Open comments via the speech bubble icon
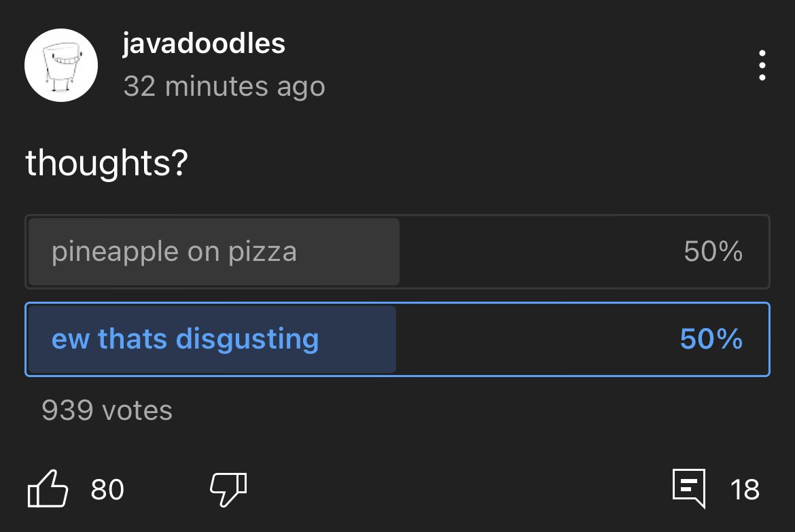The height and width of the screenshot is (532, 795). [x=689, y=489]
